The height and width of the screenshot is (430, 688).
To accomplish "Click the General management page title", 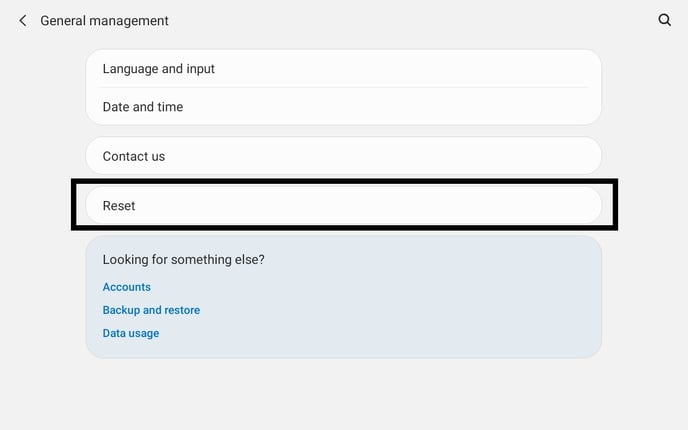I will (x=104, y=21).
